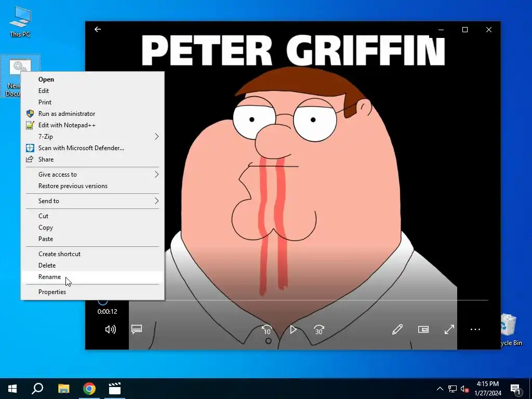Screen dimensions: 532x399
Task: Minimize the video player window
Action: pos(441,30)
